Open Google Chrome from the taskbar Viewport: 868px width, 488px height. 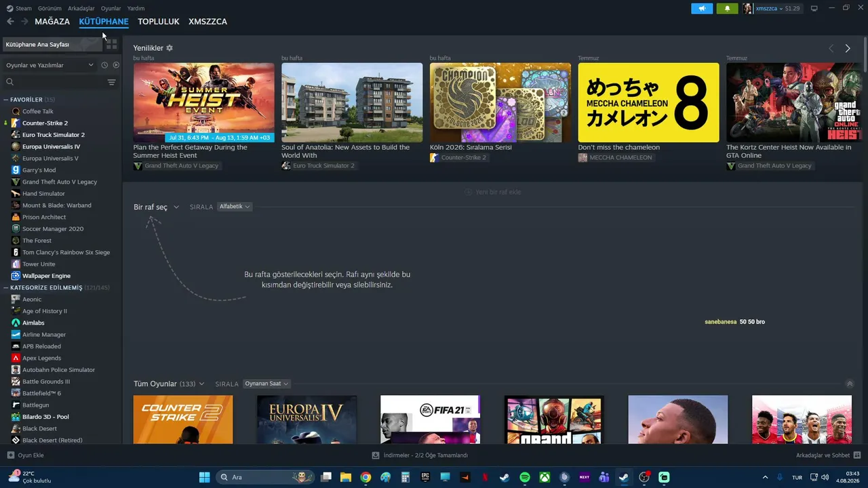tap(366, 477)
